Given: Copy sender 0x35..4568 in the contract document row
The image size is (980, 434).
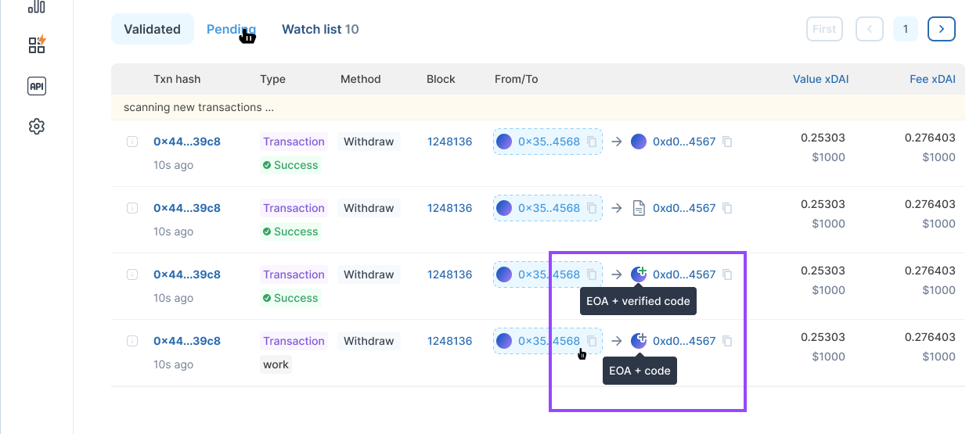Looking at the screenshot, I should point(592,208).
